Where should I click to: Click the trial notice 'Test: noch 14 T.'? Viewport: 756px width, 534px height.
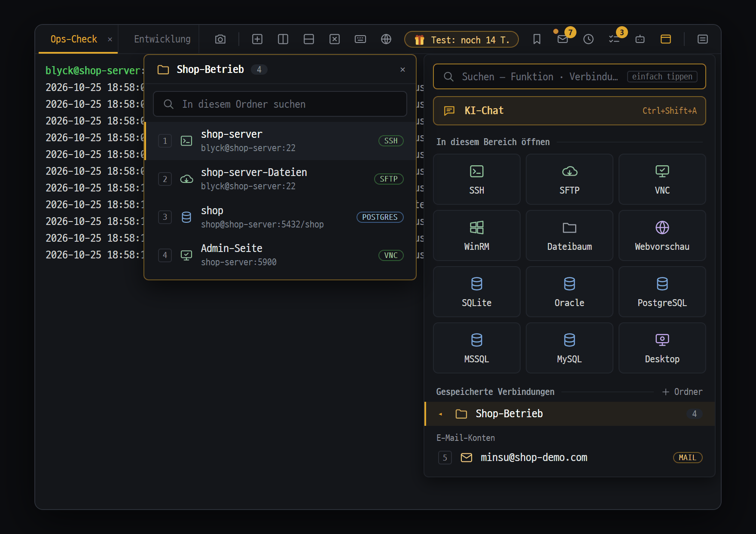461,39
